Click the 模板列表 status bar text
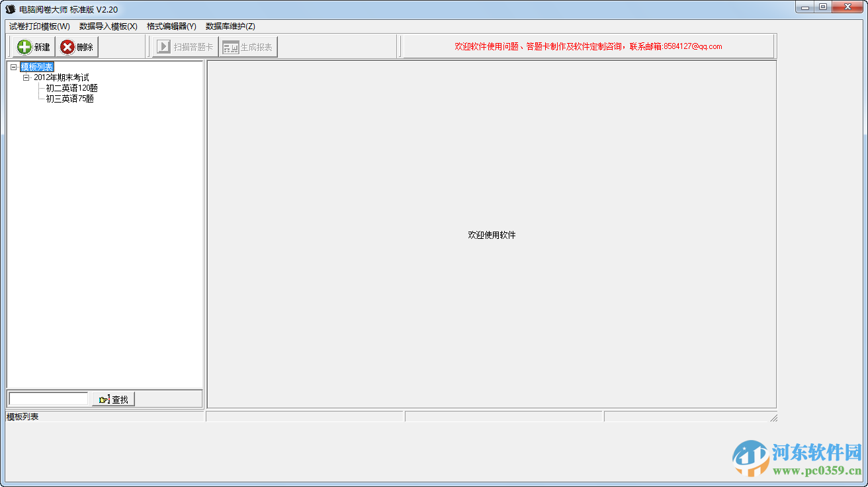868x487 pixels. tap(22, 417)
